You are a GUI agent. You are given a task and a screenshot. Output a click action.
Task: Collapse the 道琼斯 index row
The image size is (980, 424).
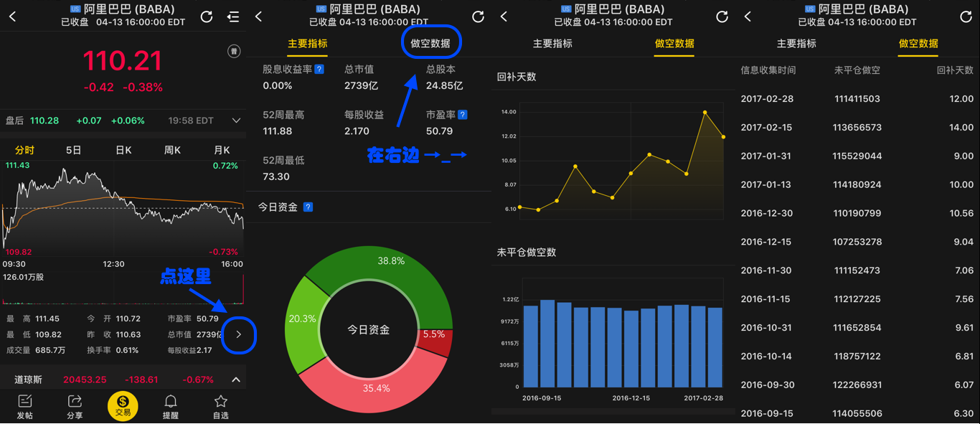point(235,378)
